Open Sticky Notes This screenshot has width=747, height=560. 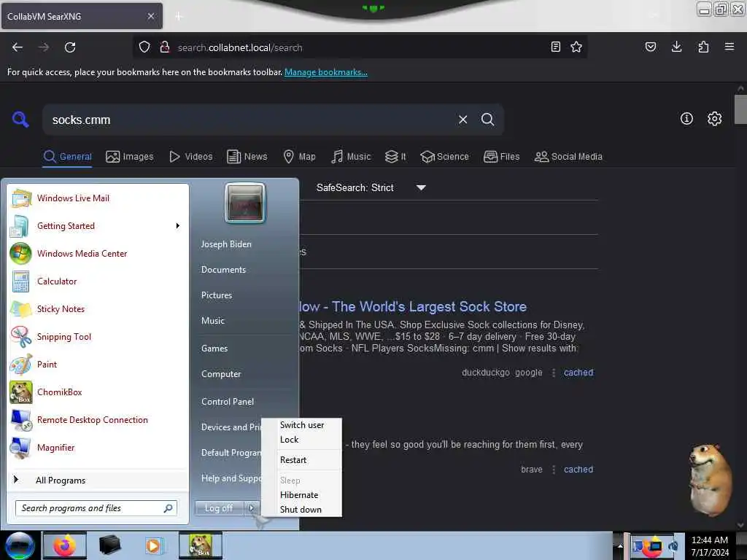(98, 309)
